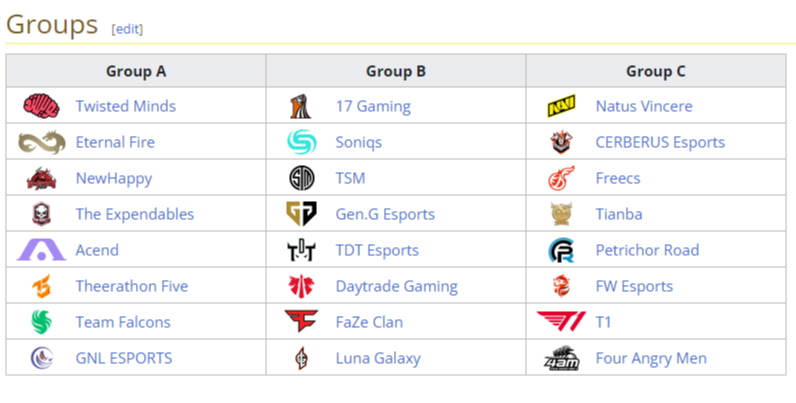Click the Twisted Minds brain logo

(41, 106)
